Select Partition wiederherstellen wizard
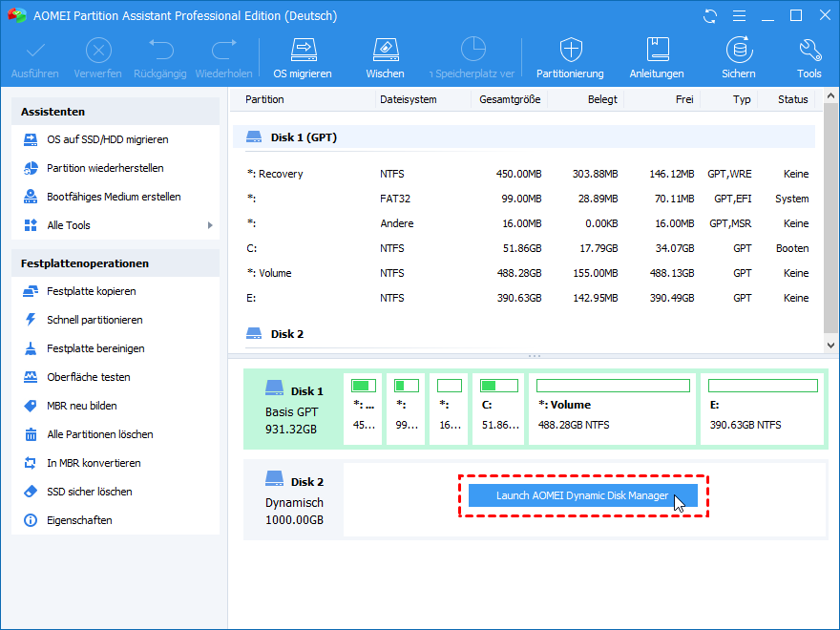The width and height of the screenshot is (840, 630). coord(105,168)
